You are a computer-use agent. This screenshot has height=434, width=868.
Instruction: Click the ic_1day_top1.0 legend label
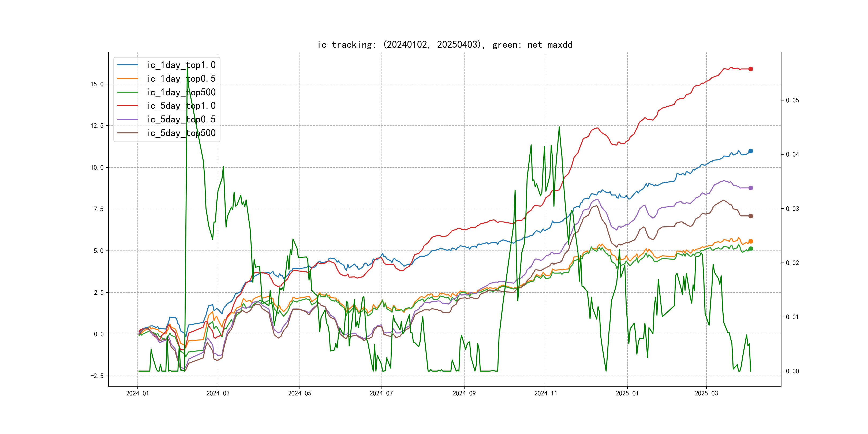[181, 65]
